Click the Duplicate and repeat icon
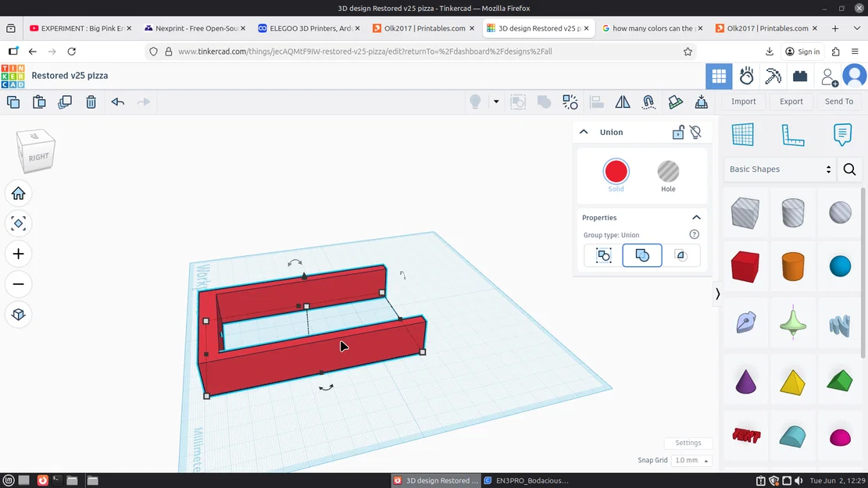The height and width of the screenshot is (488, 868). tap(65, 102)
